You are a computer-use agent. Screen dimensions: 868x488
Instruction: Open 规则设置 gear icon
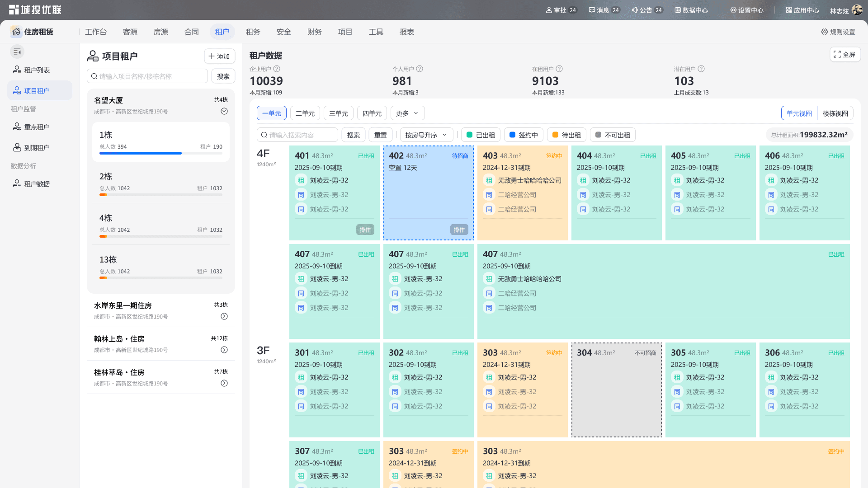point(825,32)
